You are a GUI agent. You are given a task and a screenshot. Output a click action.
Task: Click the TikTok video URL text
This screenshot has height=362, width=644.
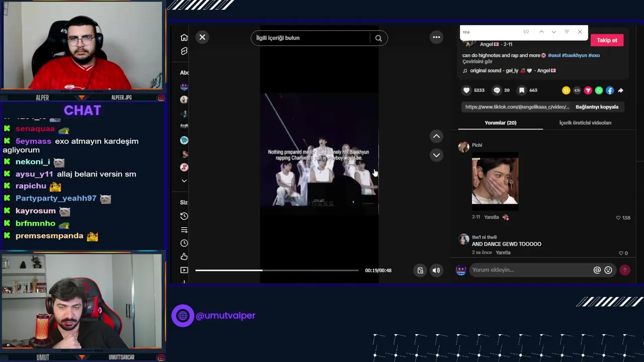tap(517, 107)
